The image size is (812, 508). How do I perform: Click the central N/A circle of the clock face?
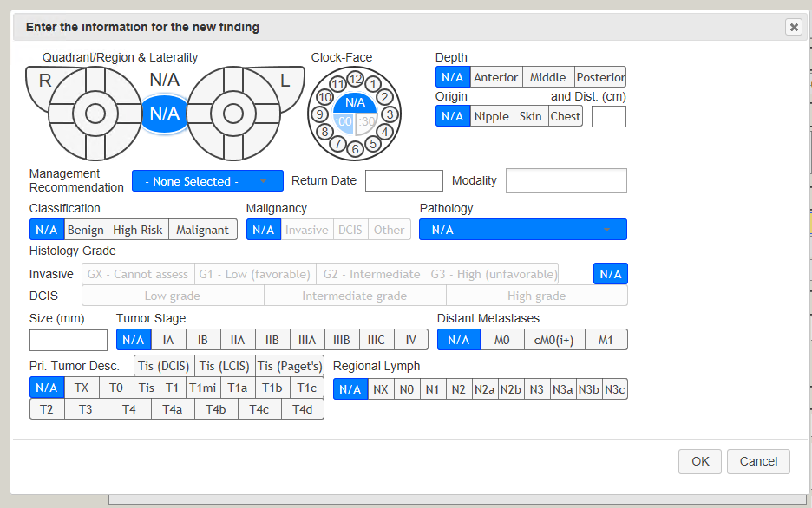point(355,102)
